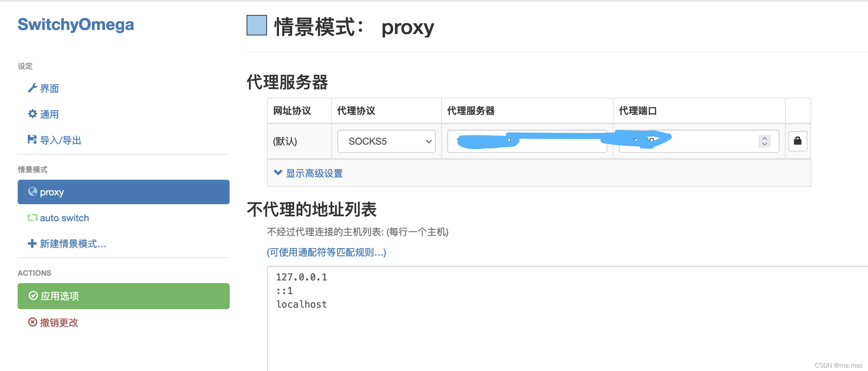Click the 127.0.0.1 entry in bypass list
Image resolution: width=868 pixels, height=371 pixels.
(x=302, y=277)
